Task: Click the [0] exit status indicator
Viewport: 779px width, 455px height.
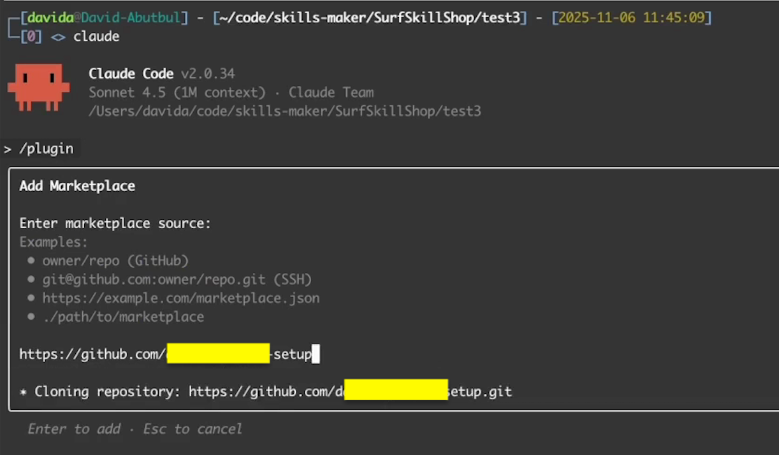Action: (31, 37)
